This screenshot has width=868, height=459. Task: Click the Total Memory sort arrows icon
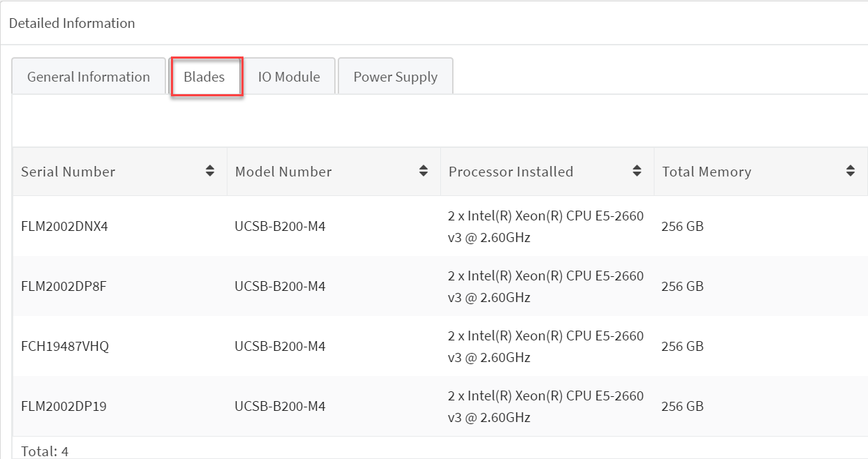pos(851,171)
